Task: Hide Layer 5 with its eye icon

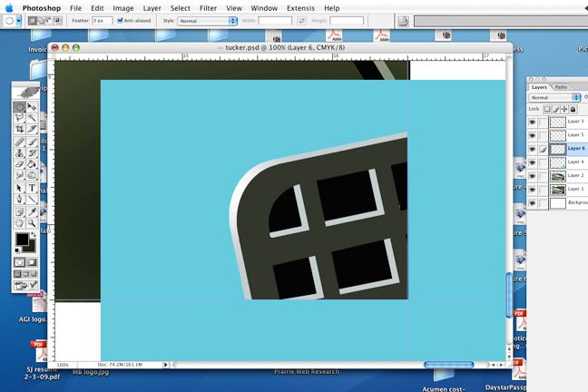Action: tap(532, 135)
